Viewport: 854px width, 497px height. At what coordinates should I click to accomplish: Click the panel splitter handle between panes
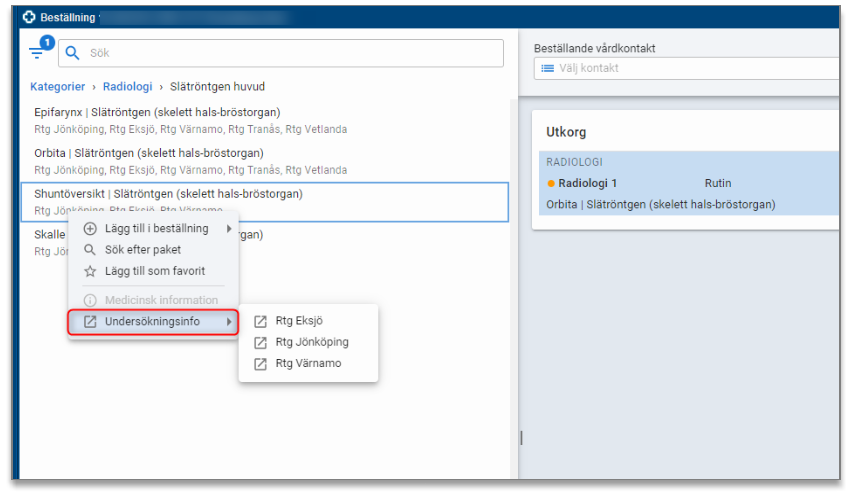point(521,437)
